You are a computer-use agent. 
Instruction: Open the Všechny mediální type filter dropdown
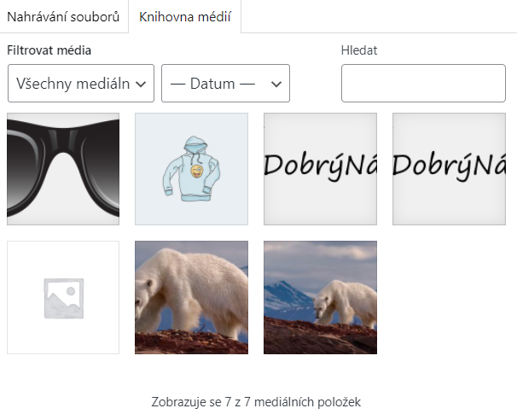(x=81, y=83)
